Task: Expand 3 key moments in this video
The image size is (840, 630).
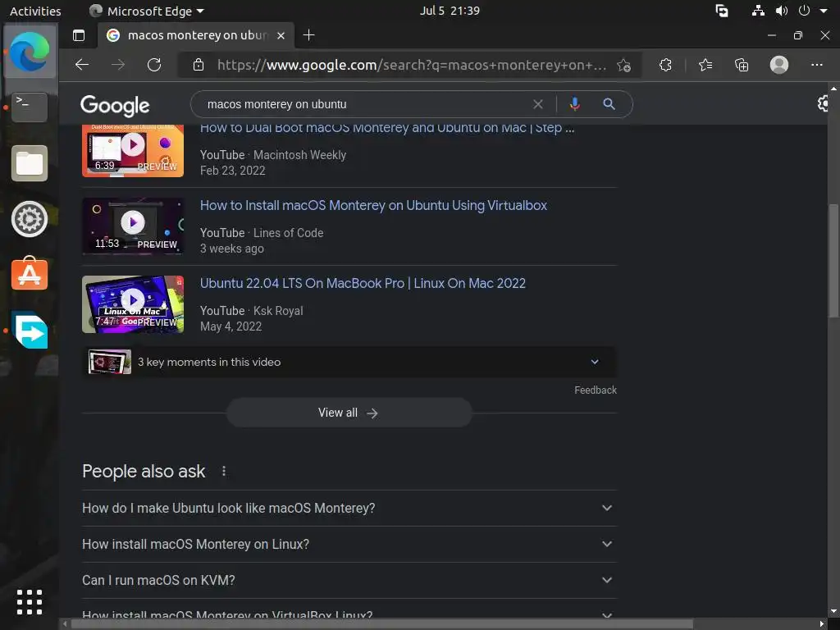Action: [x=349, y=362]
